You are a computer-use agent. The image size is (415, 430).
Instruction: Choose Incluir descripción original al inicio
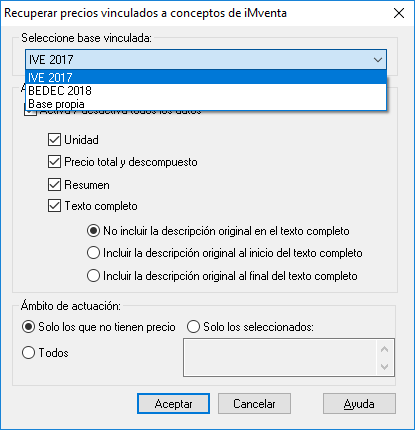click(x=93, y=253)
